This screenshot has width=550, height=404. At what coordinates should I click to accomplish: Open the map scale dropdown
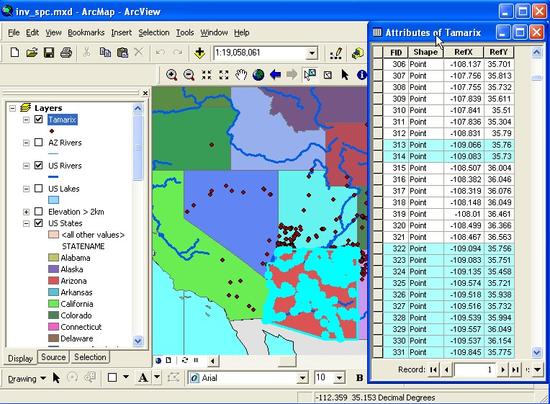pyautogui.click(x=312, y=54)
